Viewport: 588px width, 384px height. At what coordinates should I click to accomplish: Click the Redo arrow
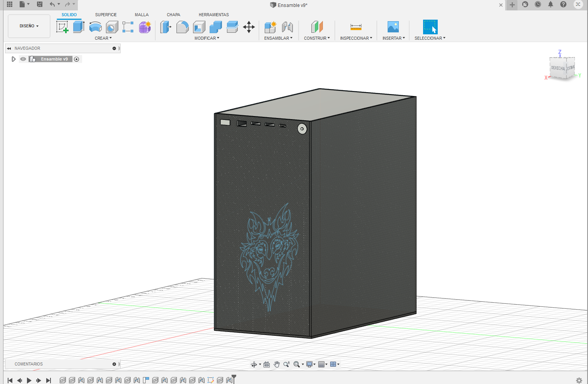(x=67, y=4)
